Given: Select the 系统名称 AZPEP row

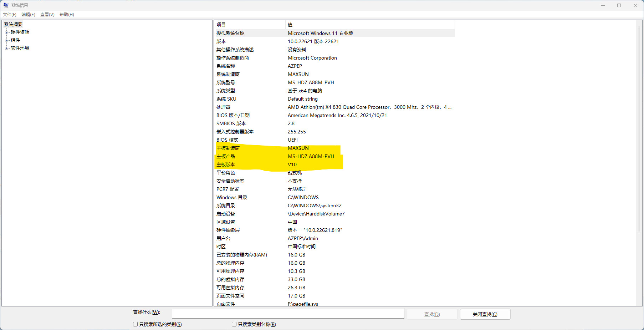Looking at the screenshot, I should click(334, 66).
